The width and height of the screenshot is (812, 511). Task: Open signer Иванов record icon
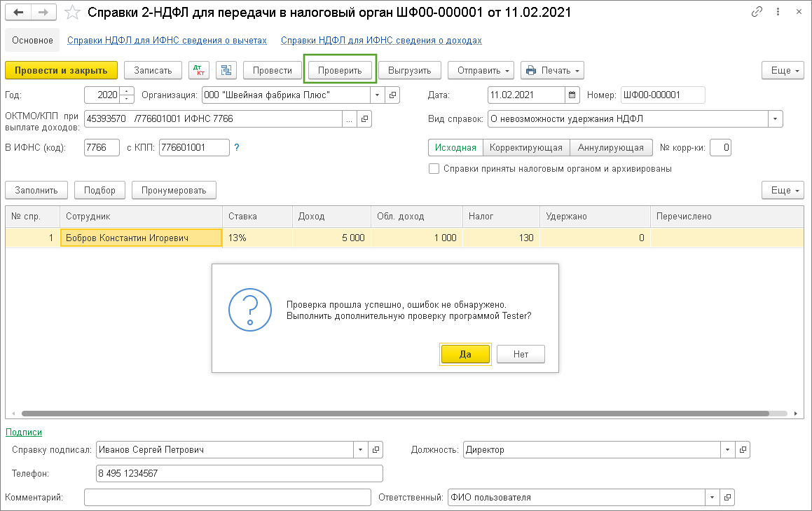click(x=376, y=449)
